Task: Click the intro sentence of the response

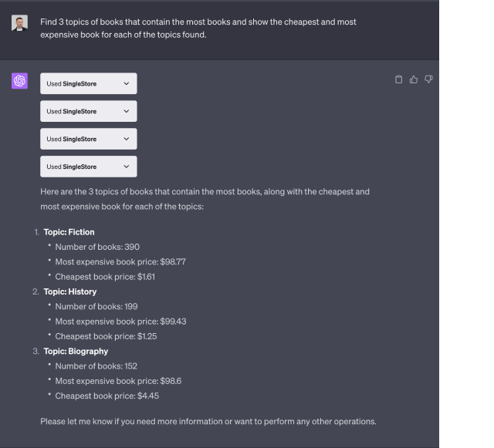Action: click(205, 199)
